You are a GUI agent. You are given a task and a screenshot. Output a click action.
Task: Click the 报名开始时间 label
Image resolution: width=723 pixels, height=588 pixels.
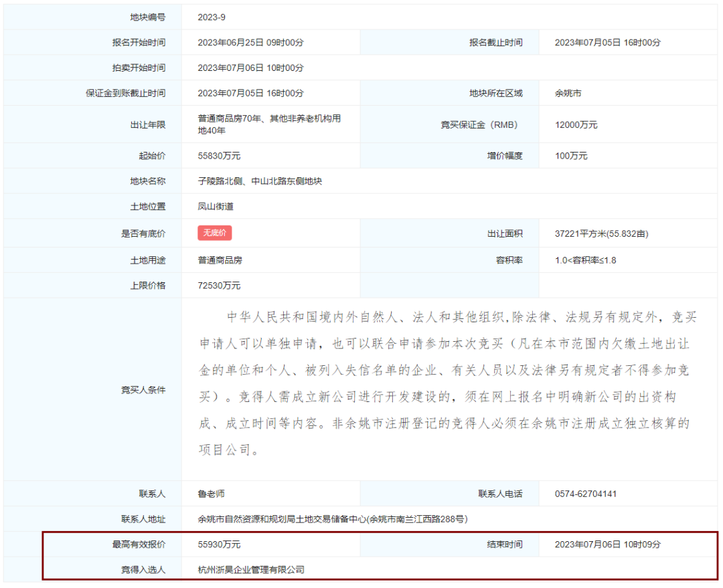click(x=139, y=42)
